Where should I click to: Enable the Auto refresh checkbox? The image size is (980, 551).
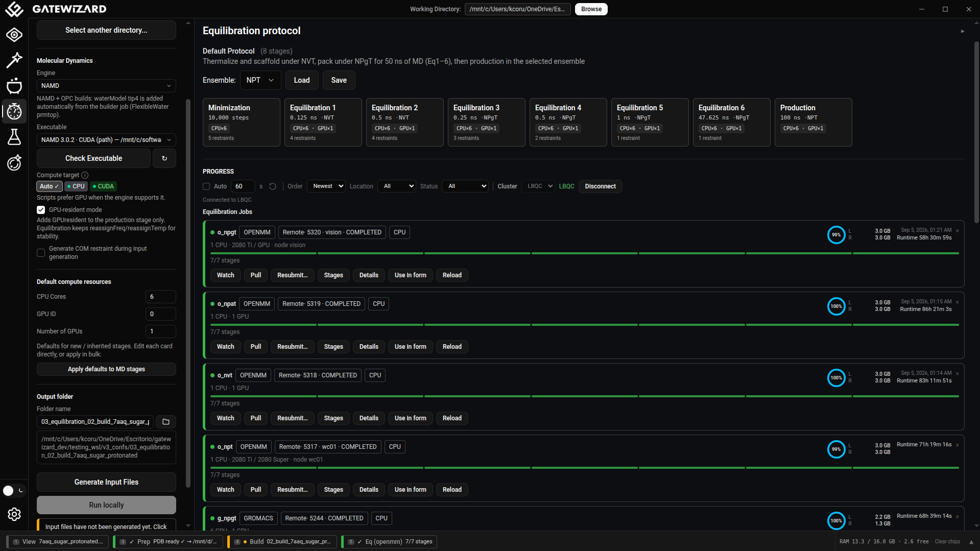tap(206, 186)
